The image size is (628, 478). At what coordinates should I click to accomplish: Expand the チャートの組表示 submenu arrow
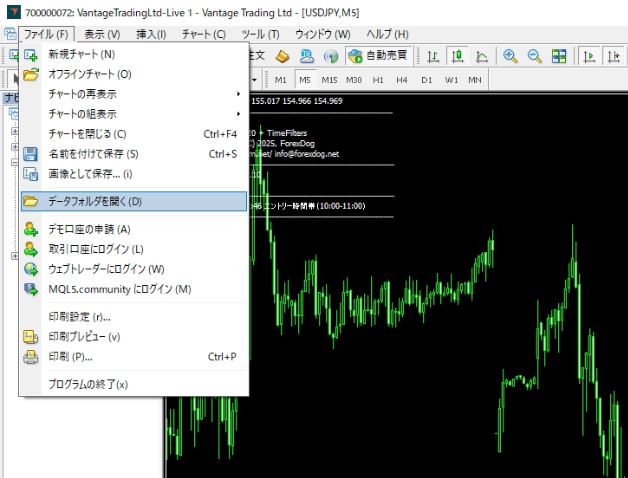[238, 114]
